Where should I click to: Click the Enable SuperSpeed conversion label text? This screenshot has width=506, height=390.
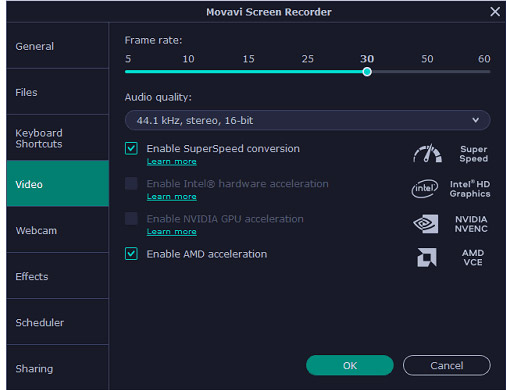pos(223,149)
